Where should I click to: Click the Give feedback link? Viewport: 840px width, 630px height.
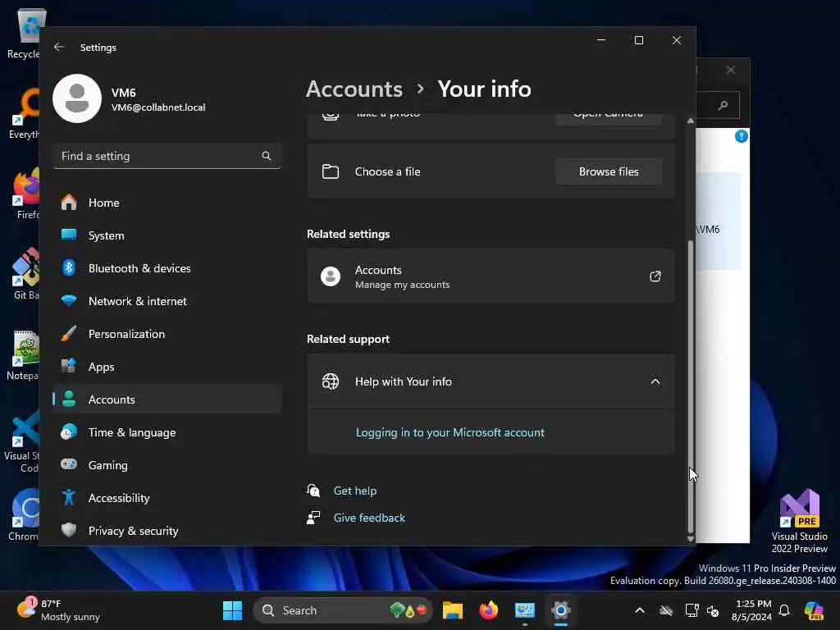[x=369, y=518]
